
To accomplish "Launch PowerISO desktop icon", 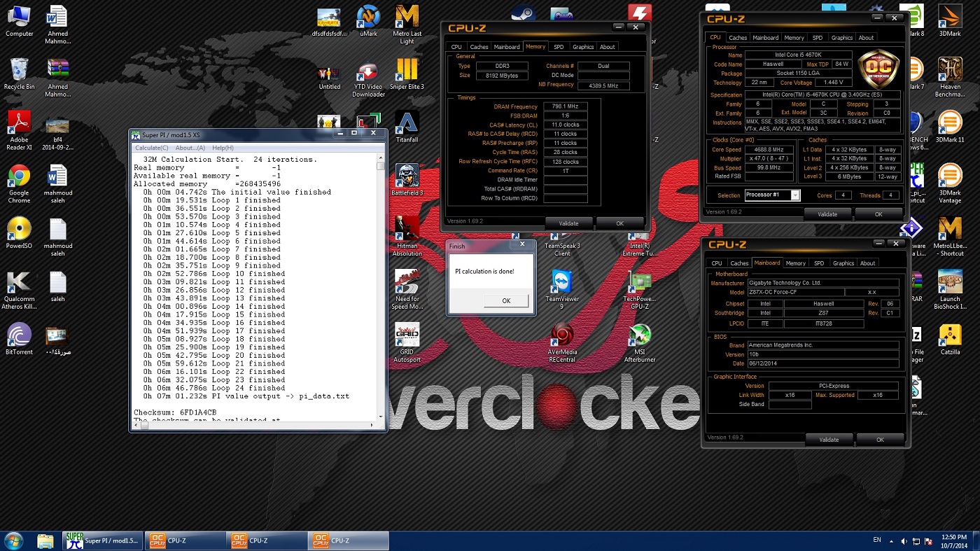I will pyautogui.click(x=19, y=230).
